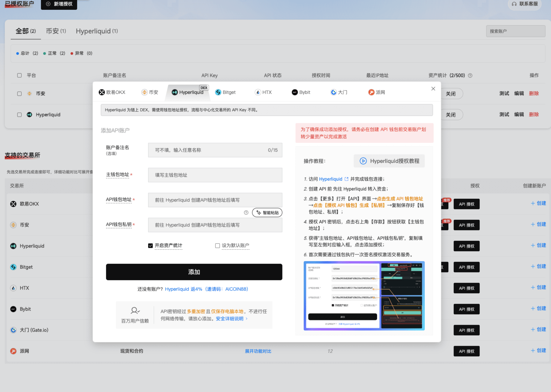Image resolution: width=551 pixels, height=392 pixels.
Task: Click API 授权 button for 派网
Action: pyautogui.click(x=467, y=351)
